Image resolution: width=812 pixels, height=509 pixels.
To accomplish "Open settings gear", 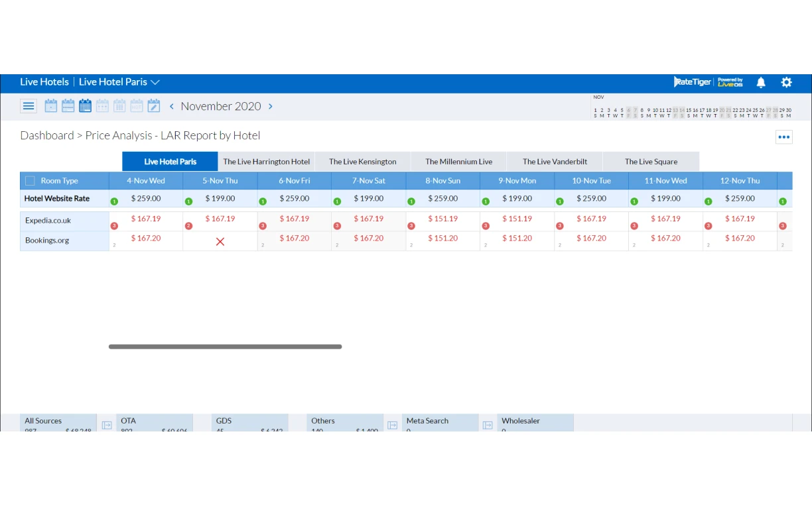I will pyautogui.click(x=787, y=82).
